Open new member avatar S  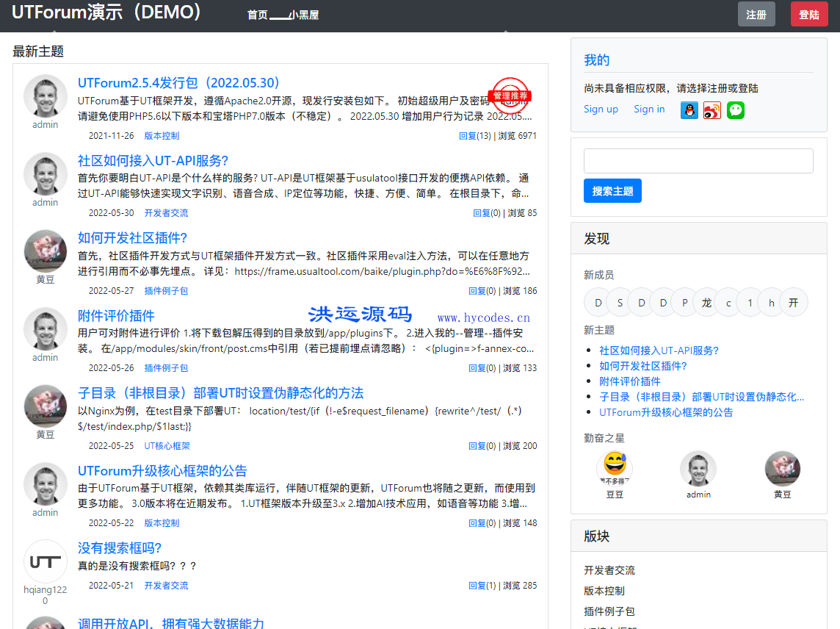pyautogui.click(x=620, y=303)
